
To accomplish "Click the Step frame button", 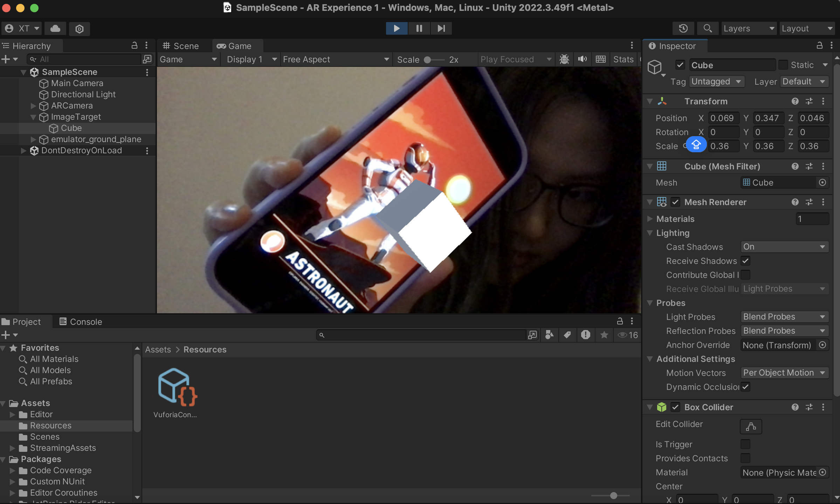I will pos(441,28).
